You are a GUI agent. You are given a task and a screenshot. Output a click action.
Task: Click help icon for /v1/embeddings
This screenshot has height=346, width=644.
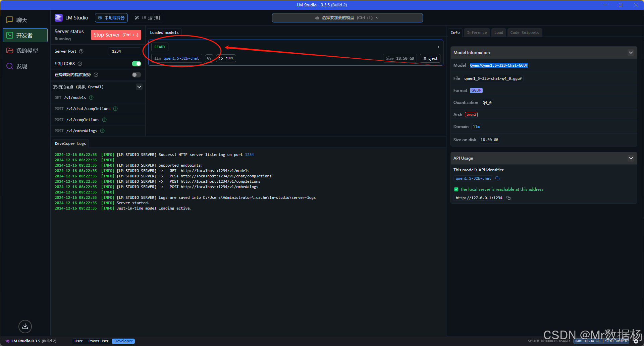pos(102,131)
